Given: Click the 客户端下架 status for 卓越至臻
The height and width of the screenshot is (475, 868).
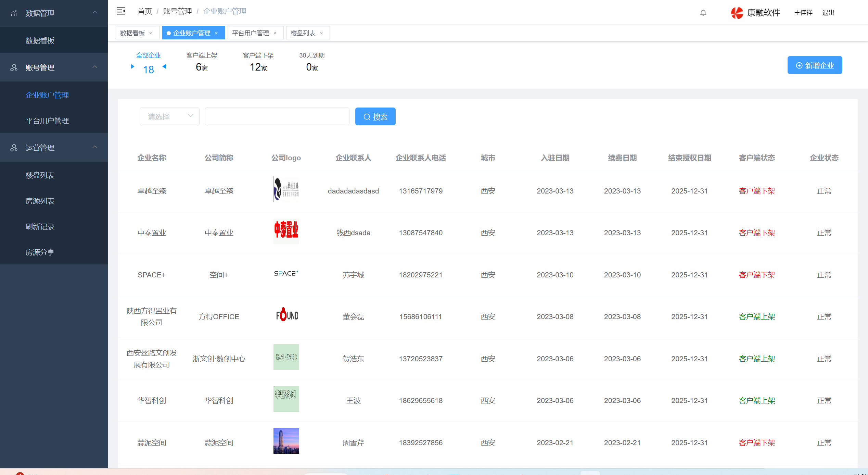Looking at the screenshot, I should (x=757, y=191).
